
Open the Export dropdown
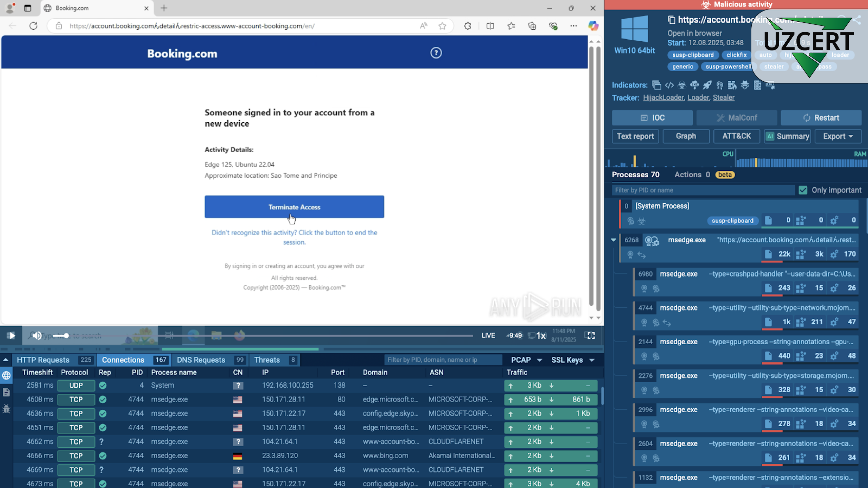[x=838, y=136]
